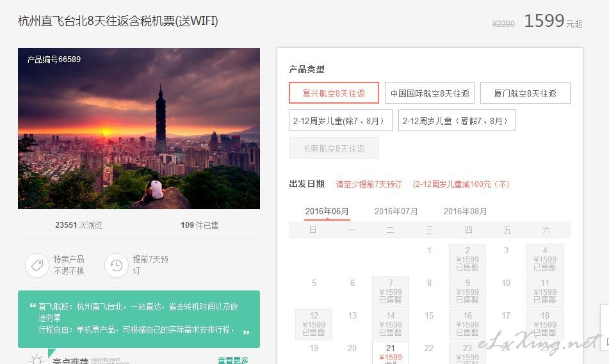Click date 13 in June calendar

pos(352,315)
